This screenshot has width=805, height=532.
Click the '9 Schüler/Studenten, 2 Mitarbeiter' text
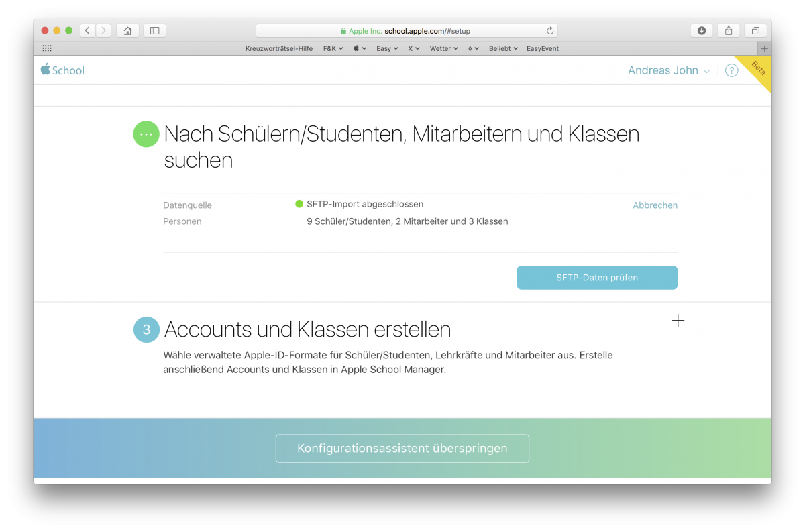coord(407,221)
